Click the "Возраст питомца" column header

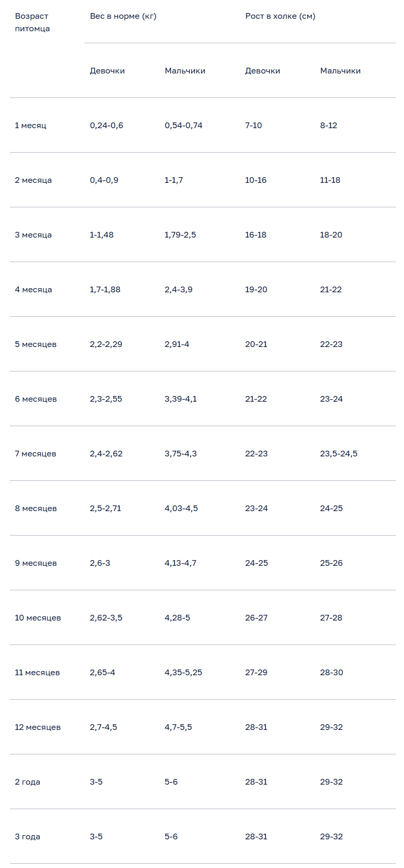tap(32, 22)
